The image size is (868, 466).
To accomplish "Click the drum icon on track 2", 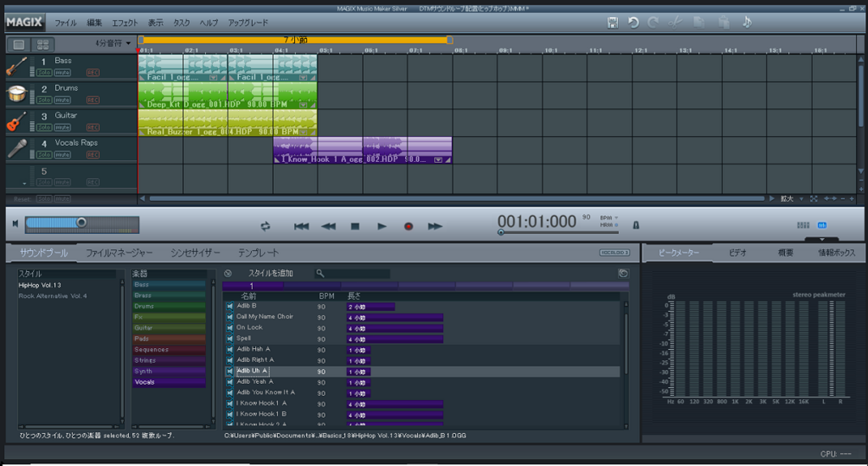I will click(x=17, y=94).
